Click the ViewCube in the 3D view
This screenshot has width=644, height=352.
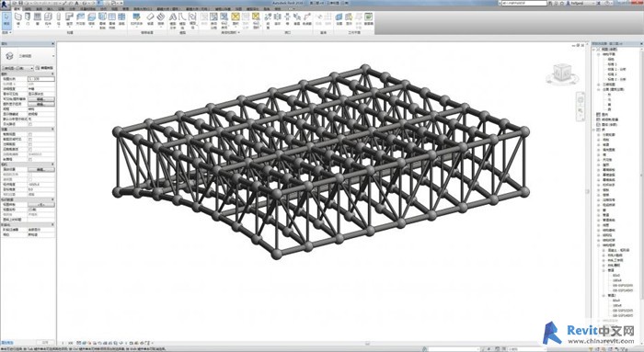(560, 74)
